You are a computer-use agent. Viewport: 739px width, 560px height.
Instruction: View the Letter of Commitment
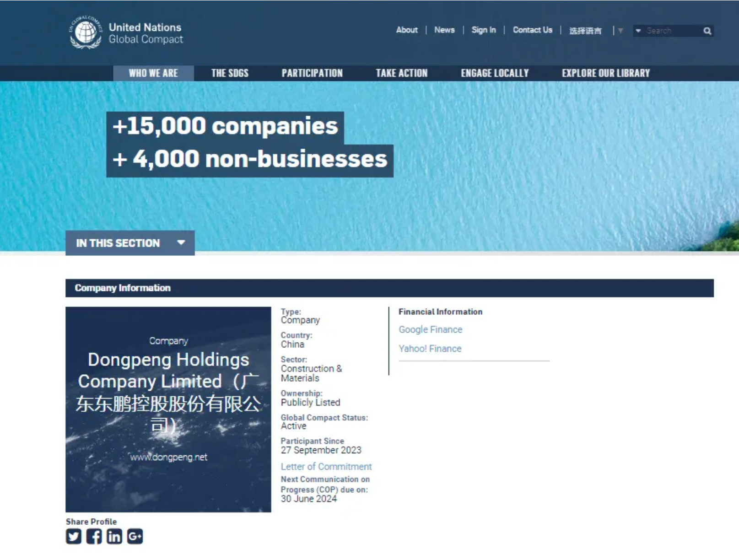326,467
